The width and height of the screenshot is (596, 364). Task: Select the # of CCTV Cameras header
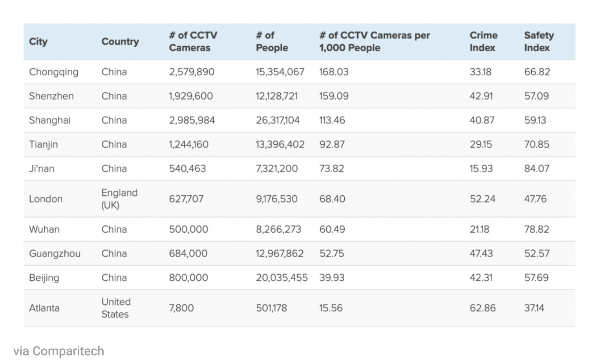[x=193, y=42]
